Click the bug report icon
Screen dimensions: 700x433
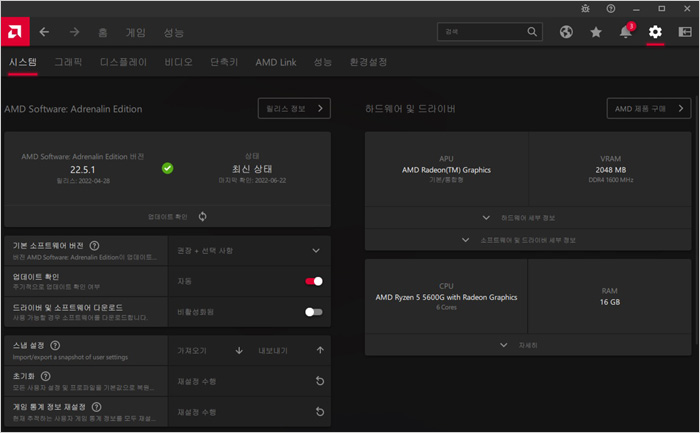585,8
